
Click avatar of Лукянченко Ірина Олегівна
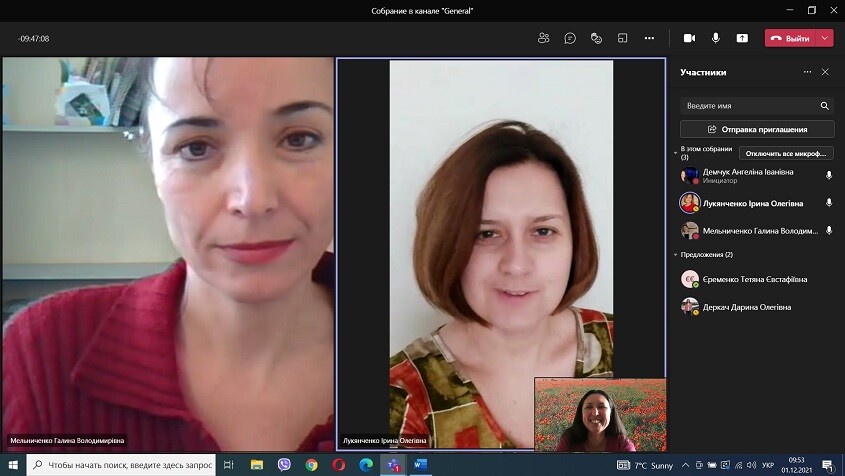click(x=690, y=203)
